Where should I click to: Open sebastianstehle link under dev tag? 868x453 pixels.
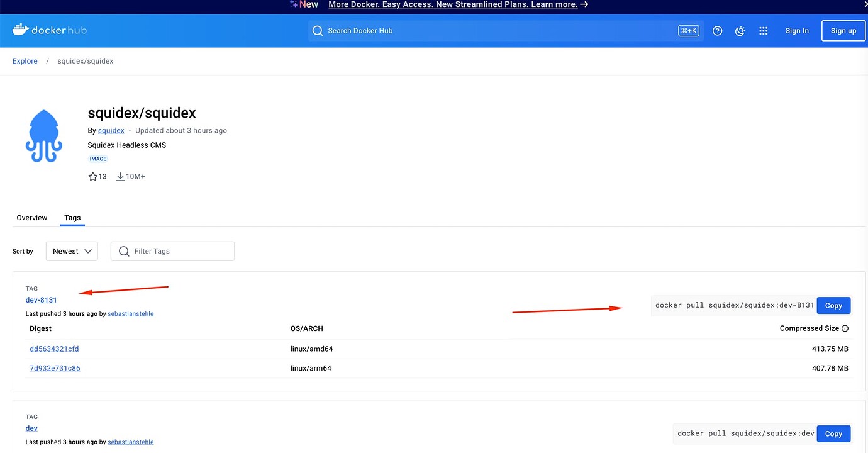pyautogui.click(x=131, y=442)
